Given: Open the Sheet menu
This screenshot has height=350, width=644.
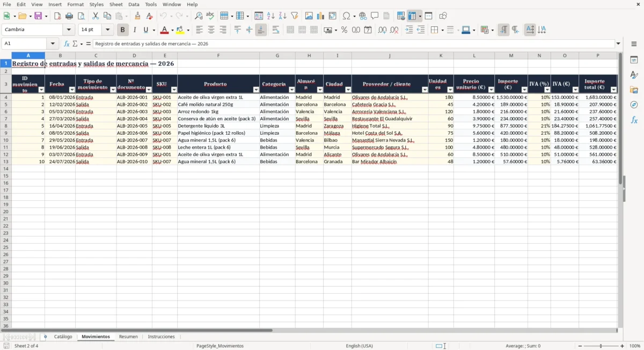Looking at the screenshot, I should click(x=116, y=4).
